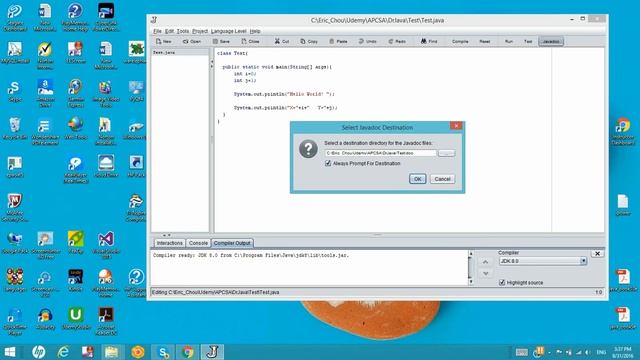Switch to the Interactions tab
This screenshot has width=640, height=360.
pos(169,243)
